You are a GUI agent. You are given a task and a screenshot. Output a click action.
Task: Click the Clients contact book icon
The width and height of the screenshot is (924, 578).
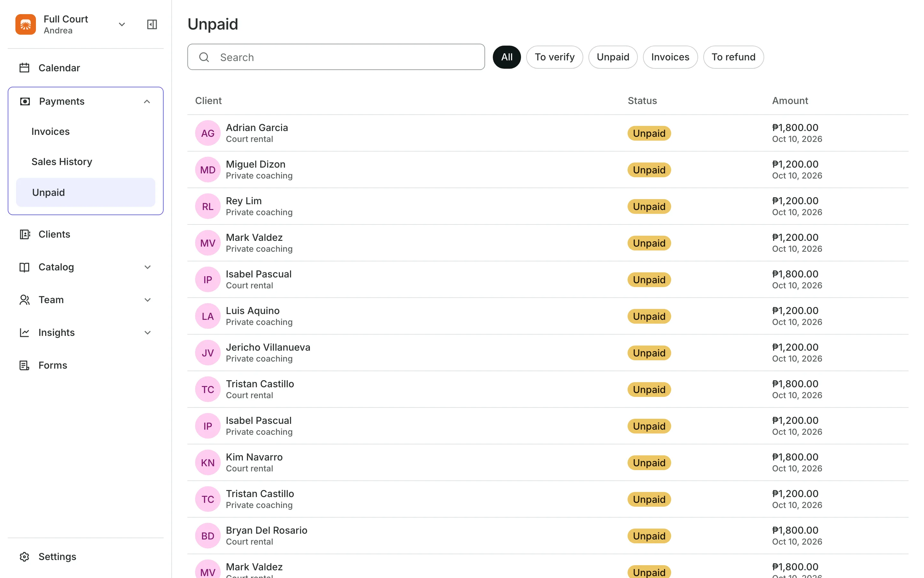(24, 234)
